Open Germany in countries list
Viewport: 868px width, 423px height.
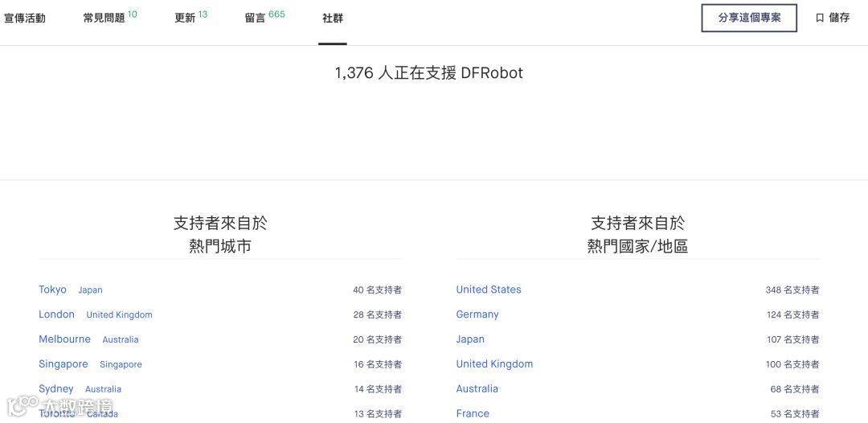tap(477, 314)
